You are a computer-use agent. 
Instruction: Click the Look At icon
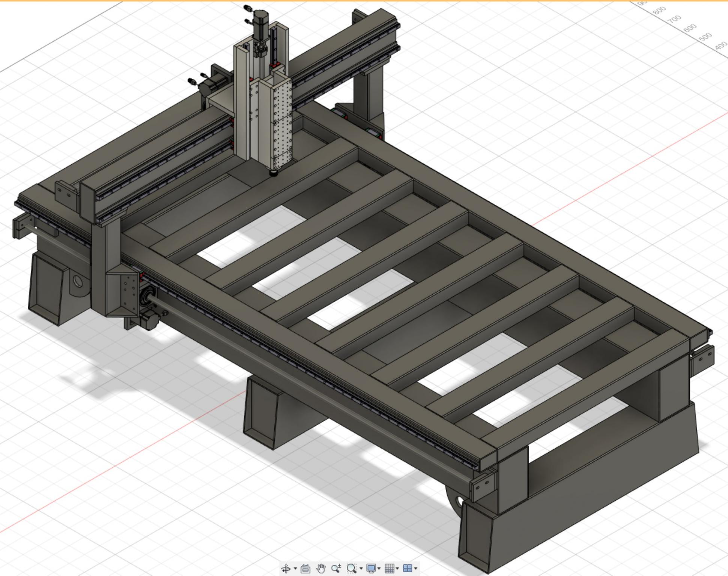click(305, 568)
